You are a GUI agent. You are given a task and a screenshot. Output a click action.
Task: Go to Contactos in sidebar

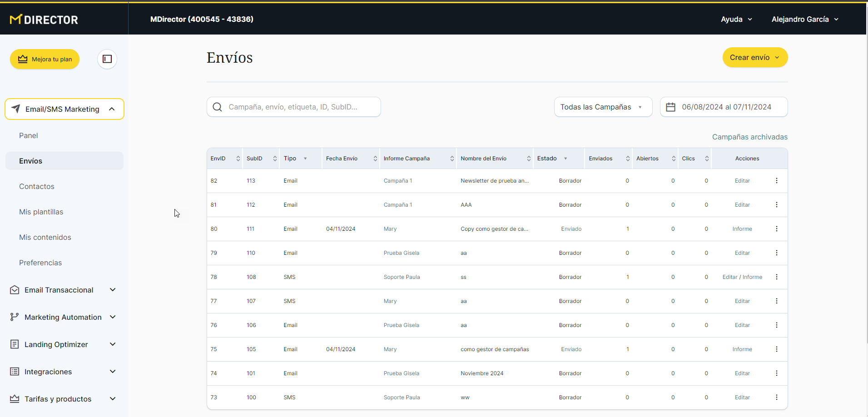37,186
